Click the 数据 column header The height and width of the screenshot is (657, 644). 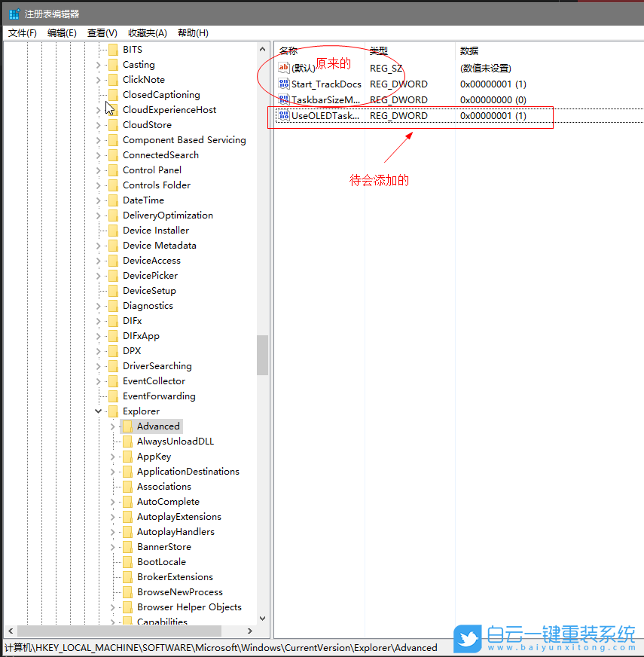point(469,50)
